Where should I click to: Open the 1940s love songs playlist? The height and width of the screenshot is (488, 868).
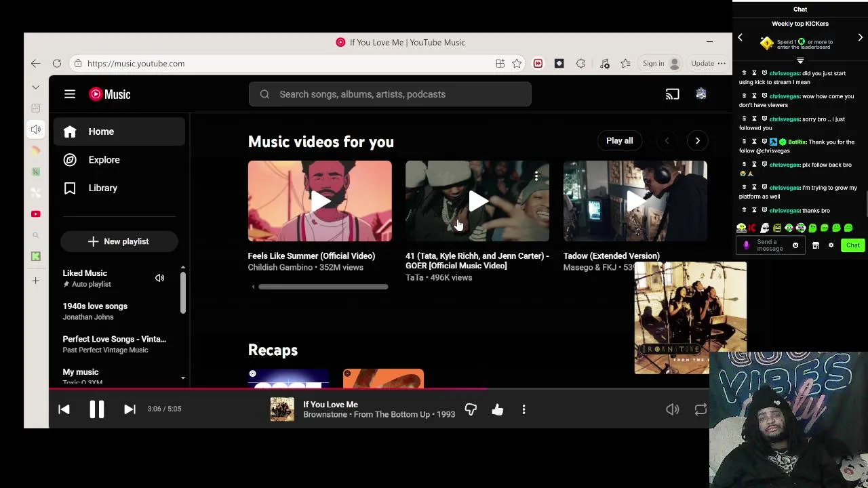(x=95, y=306)
